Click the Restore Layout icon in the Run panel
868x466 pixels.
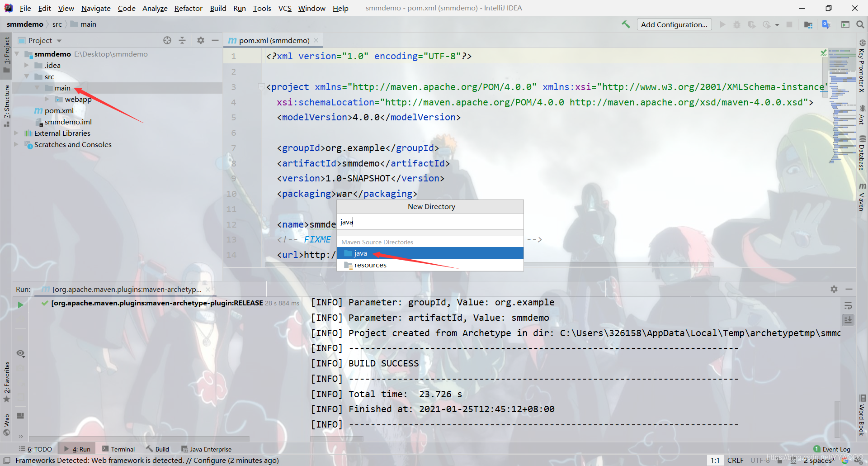(x=20, y=416)
